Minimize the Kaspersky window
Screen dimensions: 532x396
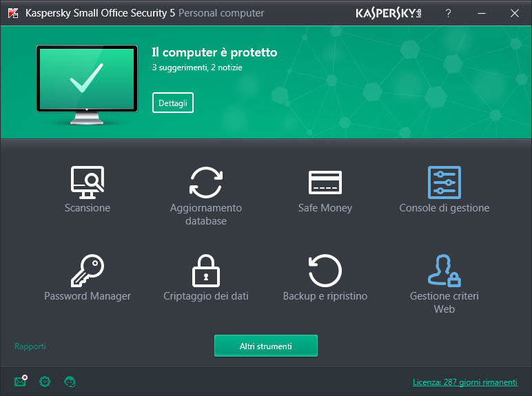(x=482, y=13)
